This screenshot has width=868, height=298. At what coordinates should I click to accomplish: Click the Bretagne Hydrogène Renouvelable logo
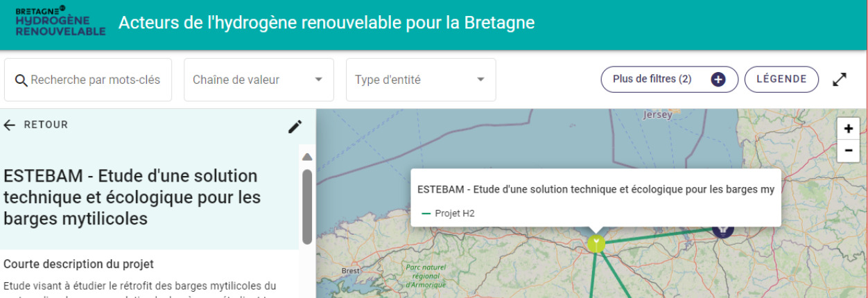pos(60,21)
